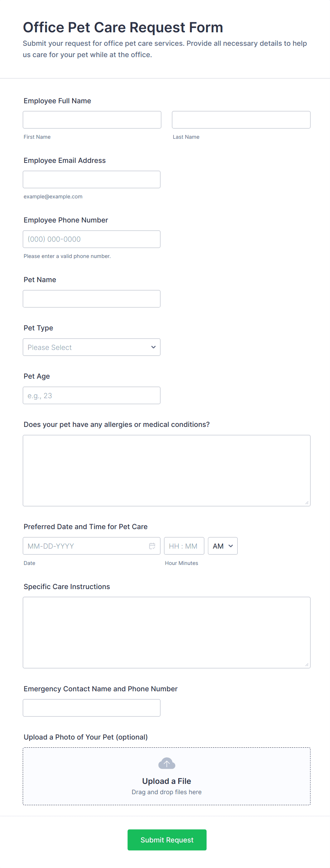This screenshot has width=330, height=868.
Task: Focus the First Name input field
Action: point(92,120)
